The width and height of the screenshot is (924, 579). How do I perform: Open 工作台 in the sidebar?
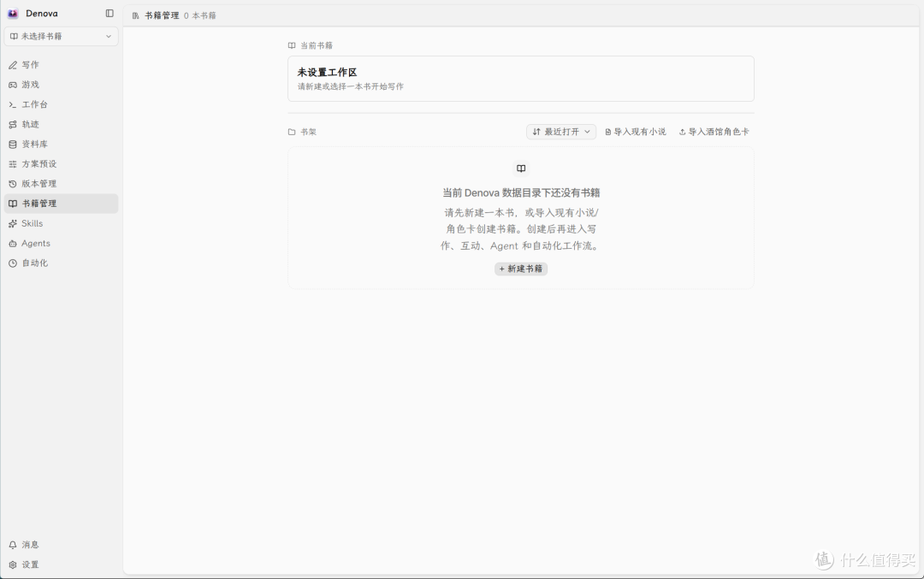(62, 105)
